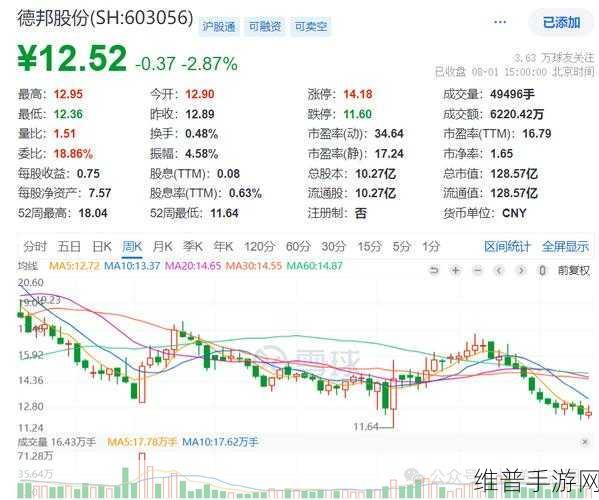Switch to the 月K chart tab
This screenshot has width=599, height=500.
[162, 246]
